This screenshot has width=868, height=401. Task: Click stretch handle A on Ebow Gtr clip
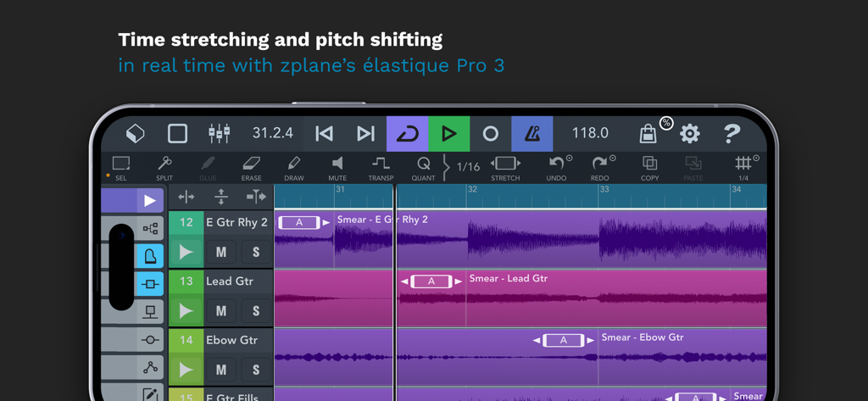(564, 340)
